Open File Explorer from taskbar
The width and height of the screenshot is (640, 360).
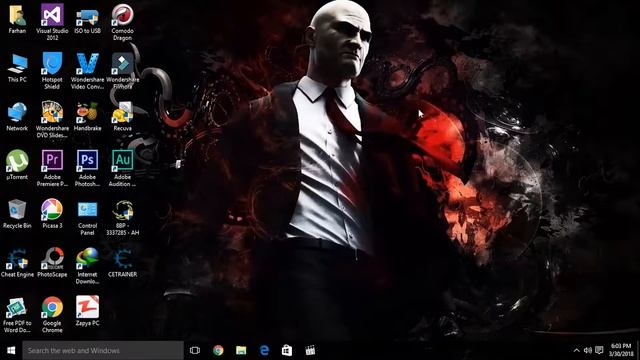click(241, 350)
